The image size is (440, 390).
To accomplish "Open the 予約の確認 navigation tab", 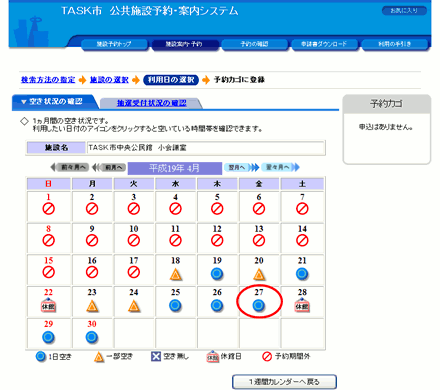I will pyautogui.click(x=255, y=44).
